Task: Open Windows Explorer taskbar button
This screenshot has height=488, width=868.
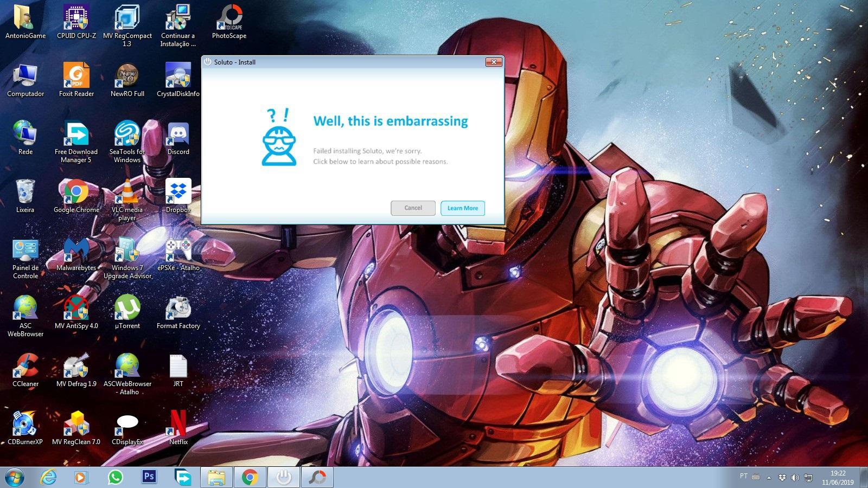Action: [216, 477]
